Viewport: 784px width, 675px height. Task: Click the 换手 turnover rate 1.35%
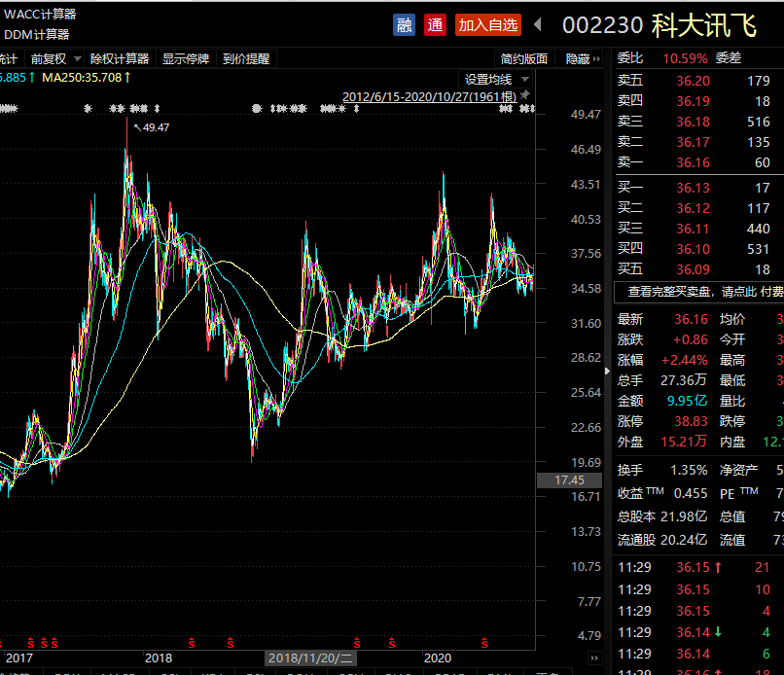689,471
